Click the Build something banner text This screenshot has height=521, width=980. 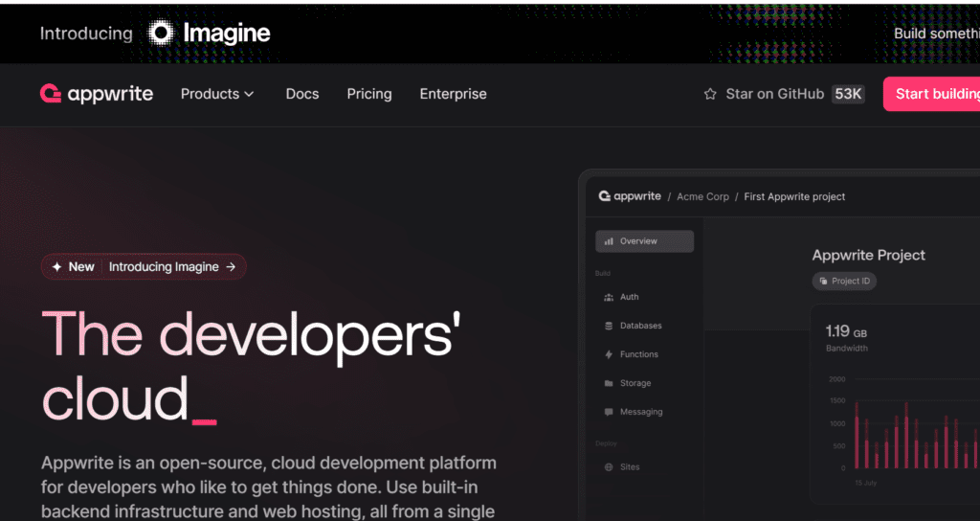click(937, 34)
